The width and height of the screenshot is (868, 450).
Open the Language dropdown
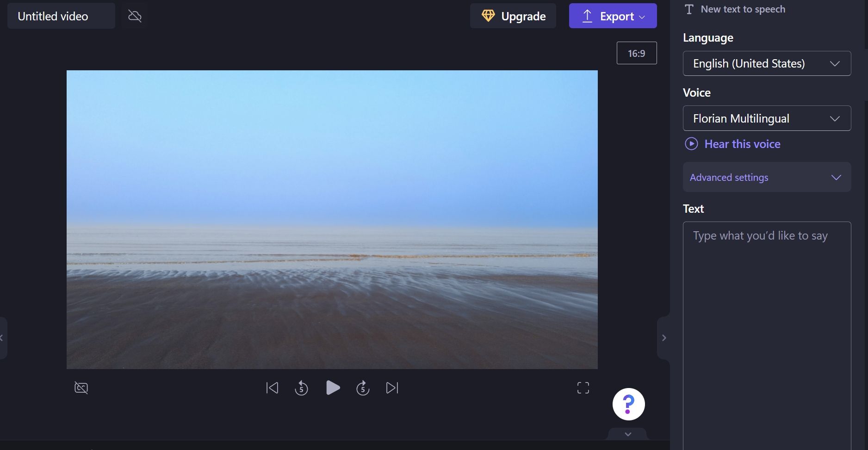click(766, 63)
